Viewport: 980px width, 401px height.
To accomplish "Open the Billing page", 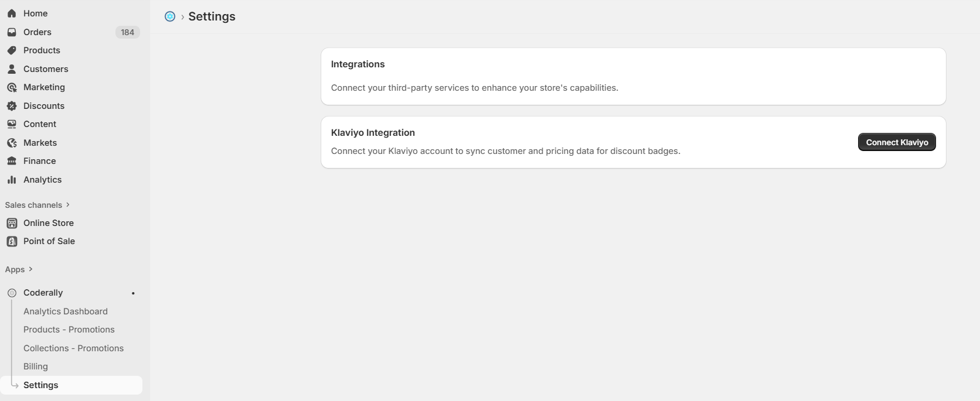I will point(35,366).
